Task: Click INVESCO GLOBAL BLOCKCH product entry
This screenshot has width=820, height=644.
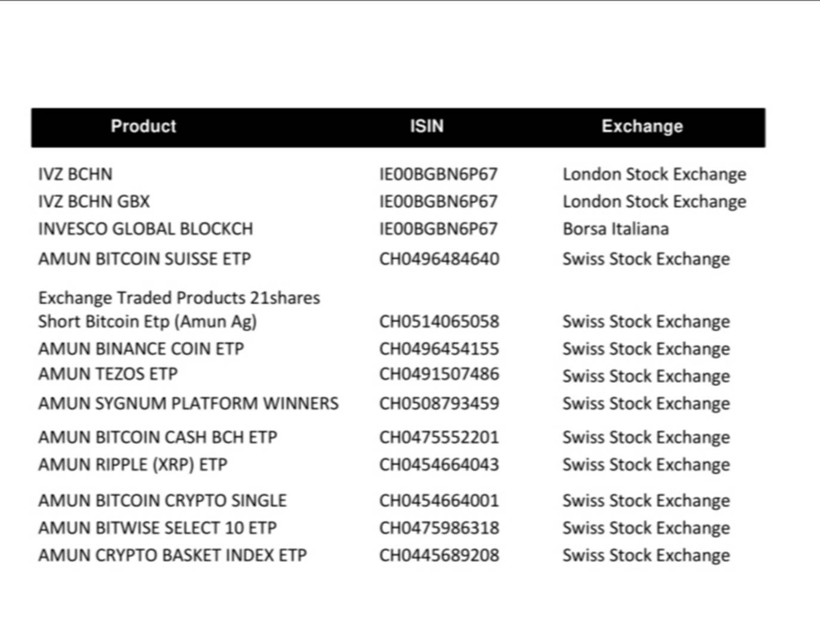Action: coord(146,229)
